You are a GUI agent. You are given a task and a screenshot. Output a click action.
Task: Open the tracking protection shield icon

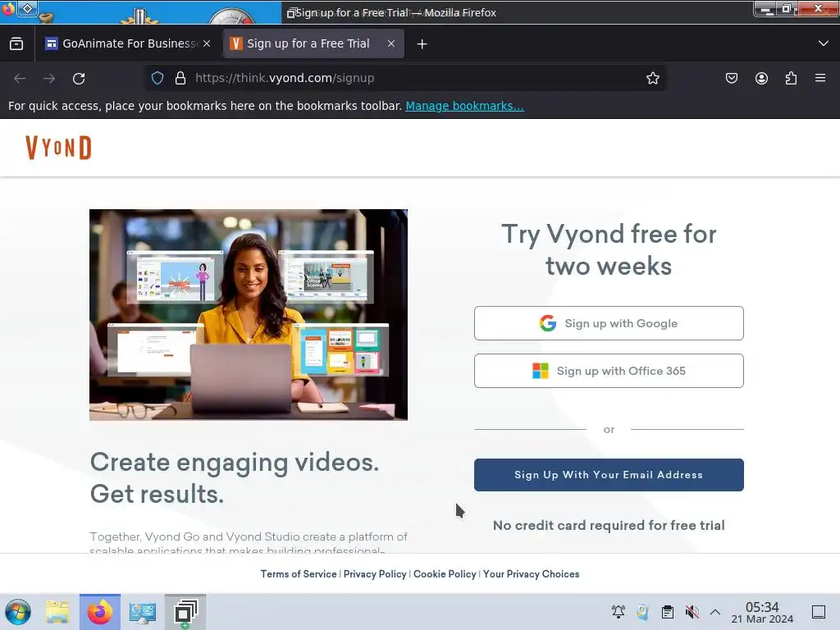click(x=157, y=78)
